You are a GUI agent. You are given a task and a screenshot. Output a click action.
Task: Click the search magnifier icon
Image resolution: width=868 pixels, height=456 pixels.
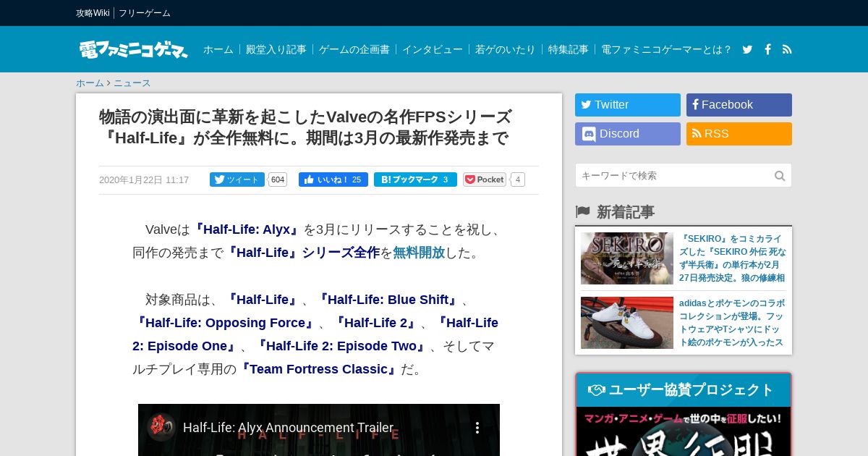click(x=780, y=176)
